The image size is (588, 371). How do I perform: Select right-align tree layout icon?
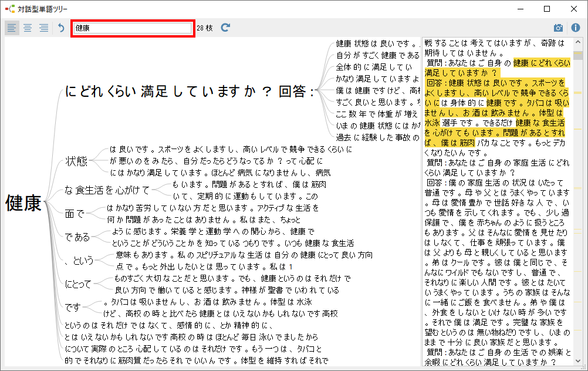pyautogui.click(x=44, y=28)
